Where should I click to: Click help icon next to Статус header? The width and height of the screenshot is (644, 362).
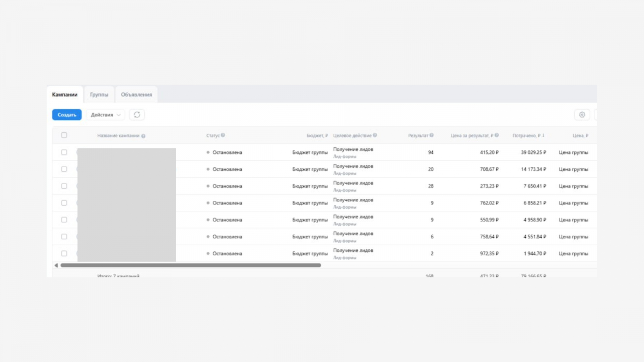pos(223,135)
